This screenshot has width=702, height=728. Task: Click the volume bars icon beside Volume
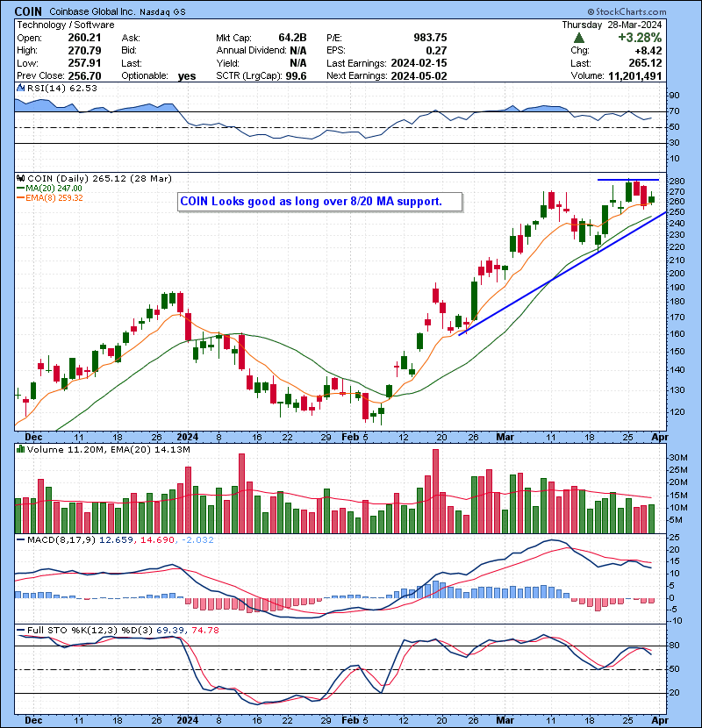click(x=21, y=449)
